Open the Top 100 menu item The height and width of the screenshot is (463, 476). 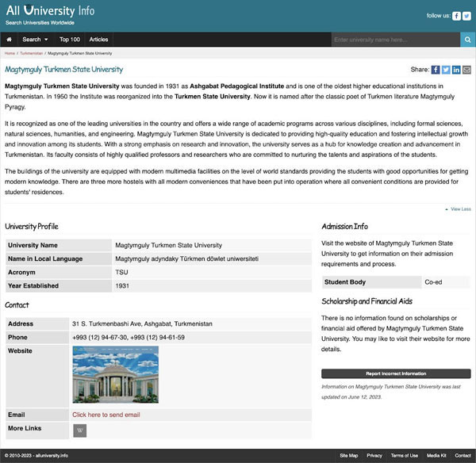70,39
